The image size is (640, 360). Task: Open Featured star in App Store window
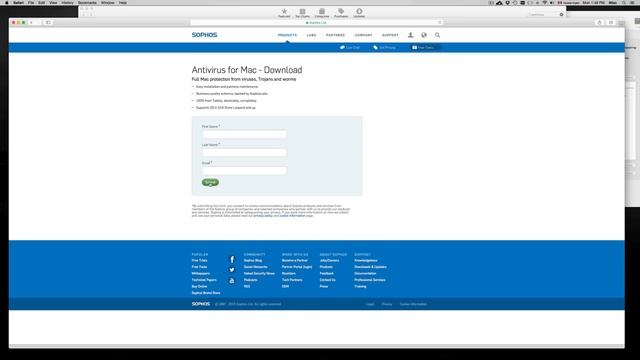tap(284, 13)
